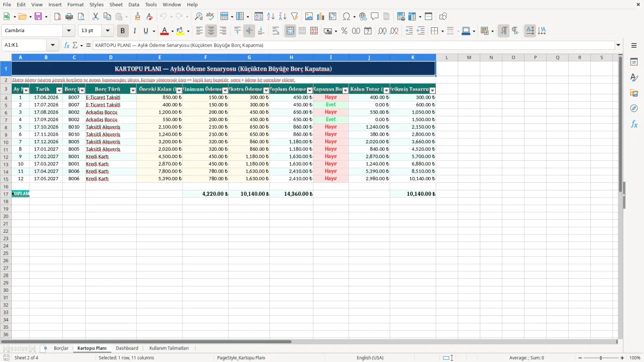Switch to Dashboard sheet tab
The width and height of the screenshot is (644, 362).
pos(127,348)
